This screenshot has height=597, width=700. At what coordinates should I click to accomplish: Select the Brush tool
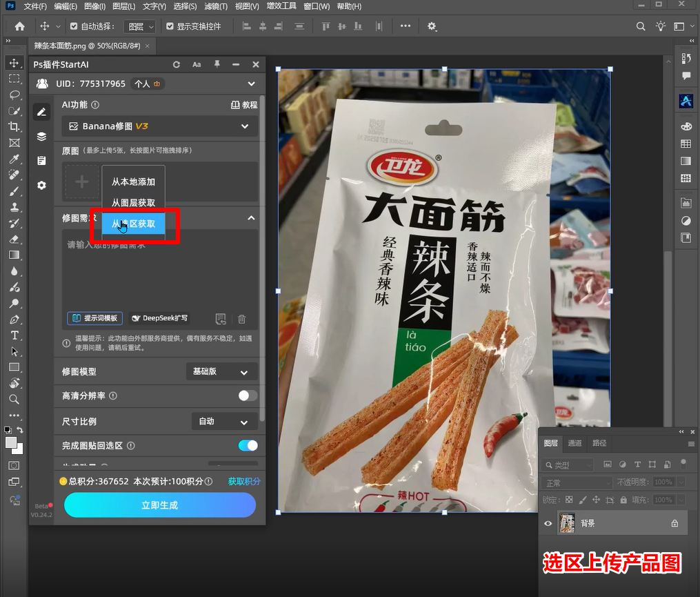tap(14, 191)
